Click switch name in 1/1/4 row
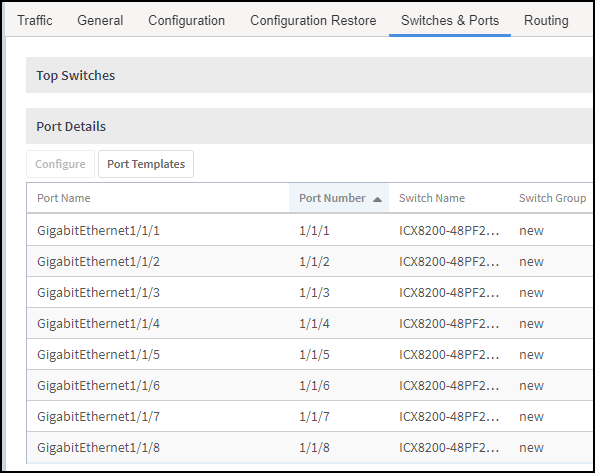 point(449,323)
